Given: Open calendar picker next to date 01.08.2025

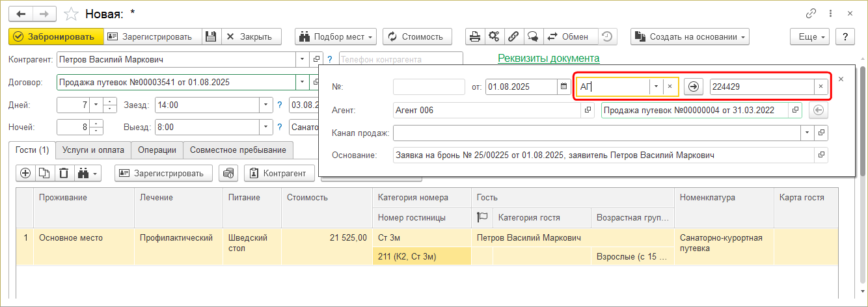Looking at the screenshot, I should tap(563, 87).
